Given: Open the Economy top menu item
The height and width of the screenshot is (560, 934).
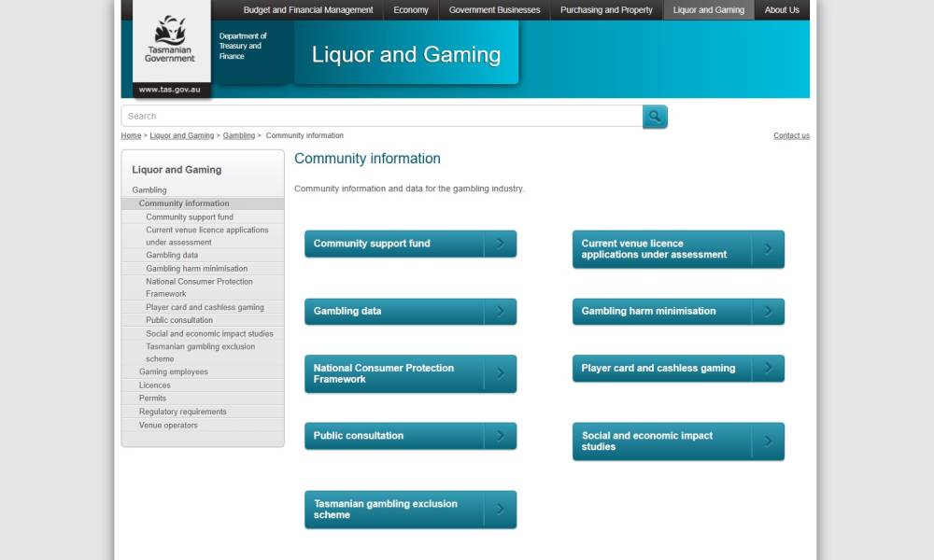Looking at the screenshot, I should (x=411, y=10).
